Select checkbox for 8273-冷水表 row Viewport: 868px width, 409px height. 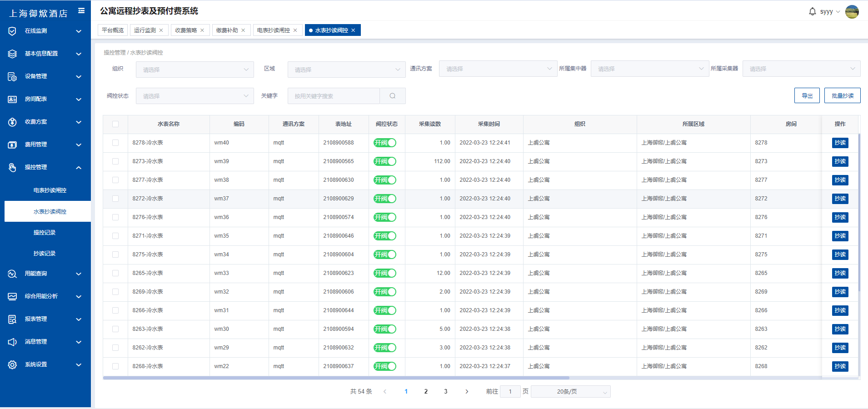click(x=115, y=161)
